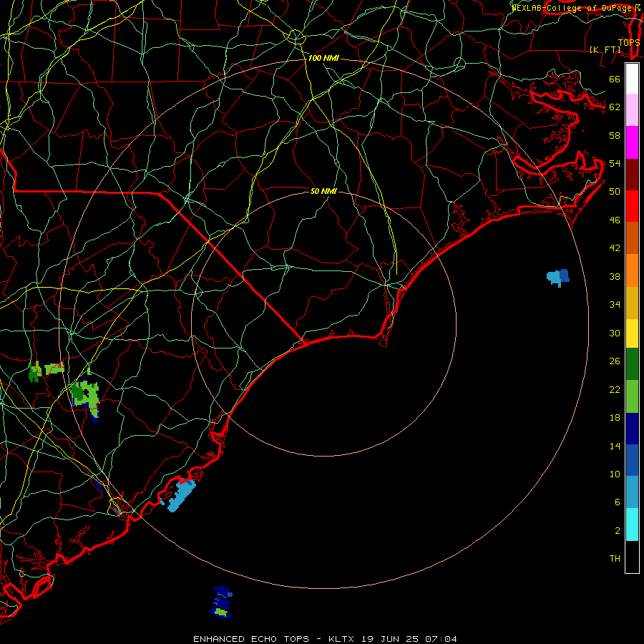
Task: Click the '22' legend value
Action: [615, 389]
